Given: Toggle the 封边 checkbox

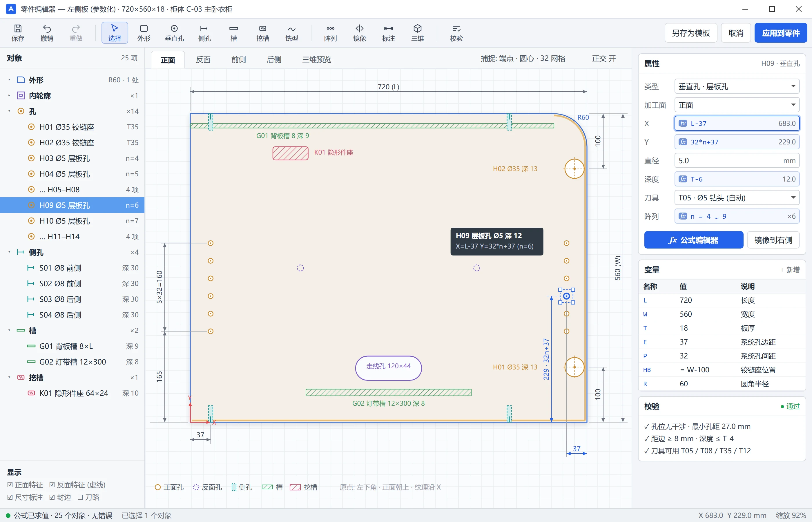Looking at the screenshot, I should coord(52,497).
